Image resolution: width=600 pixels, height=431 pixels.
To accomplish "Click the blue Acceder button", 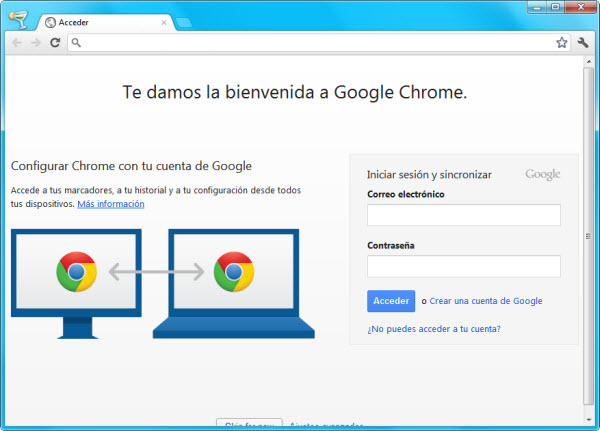I will tap(391, 301).
